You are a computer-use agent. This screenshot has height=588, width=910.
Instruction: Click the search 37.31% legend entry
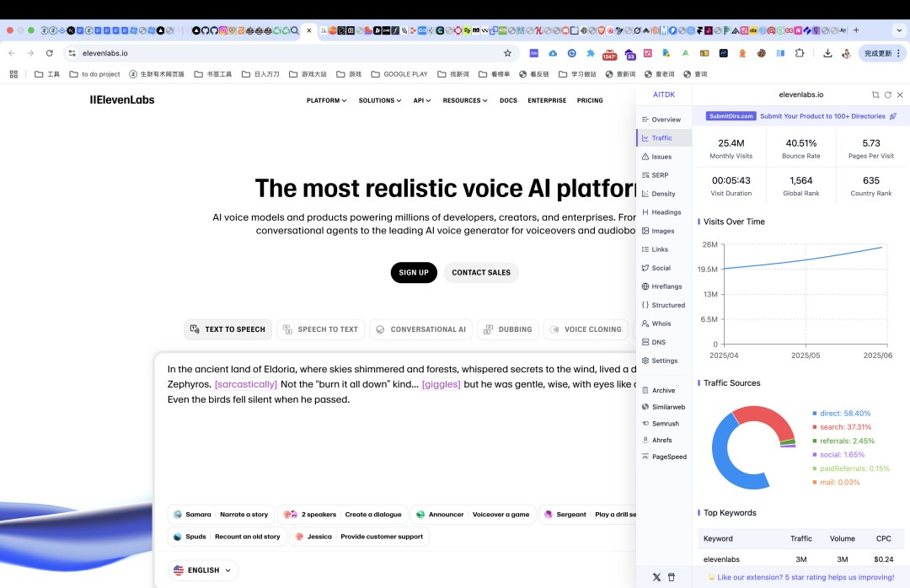point(842,427)
